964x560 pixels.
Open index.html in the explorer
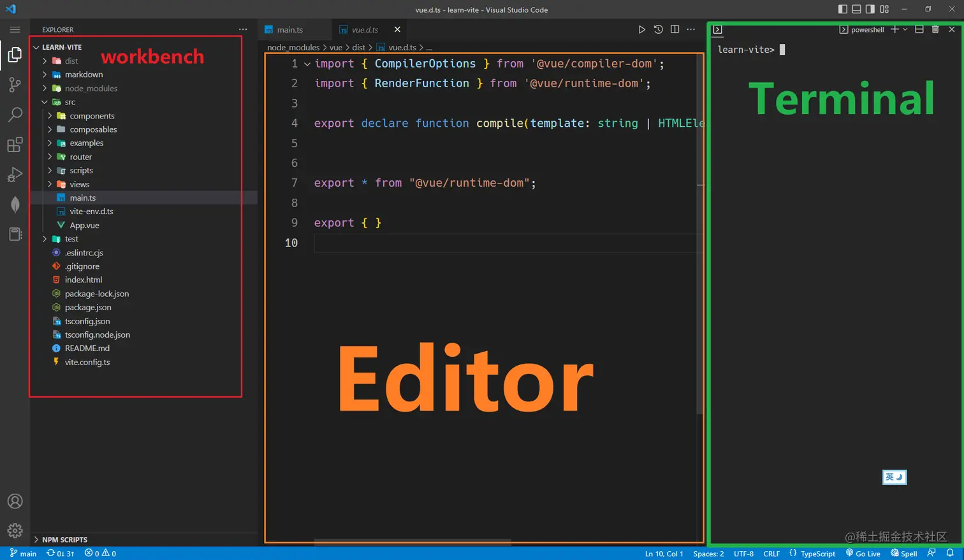pos(83,280)
